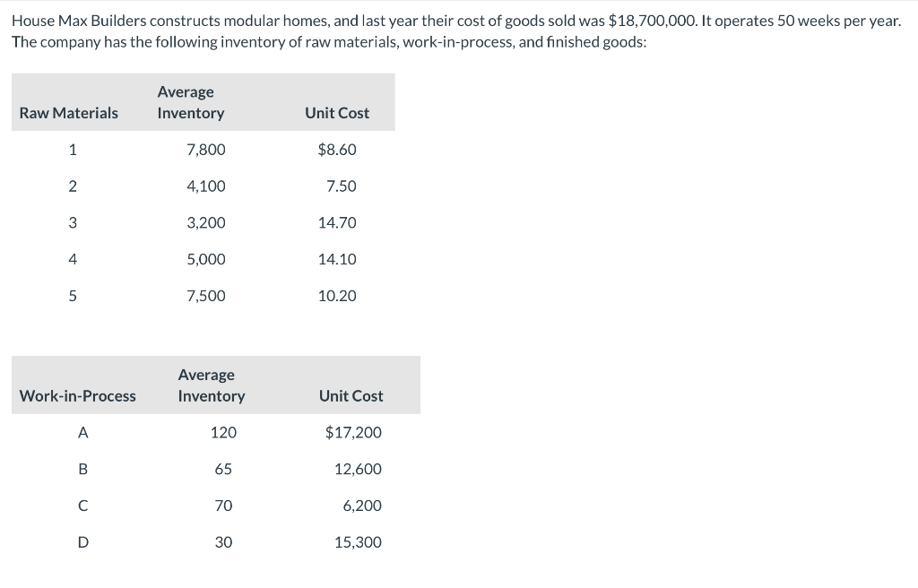This screenshot has width=918, height=588.
Task: Click average inventory 65 for item B
Action: coord(223,469)
